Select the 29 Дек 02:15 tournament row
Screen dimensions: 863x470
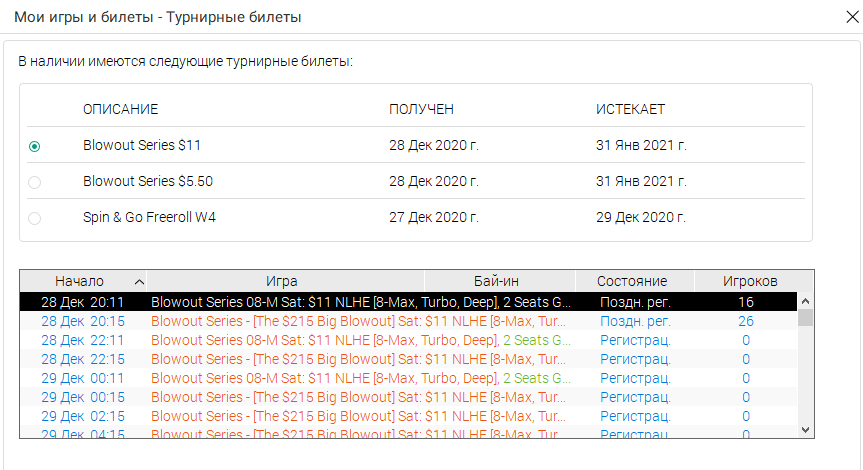408,416
